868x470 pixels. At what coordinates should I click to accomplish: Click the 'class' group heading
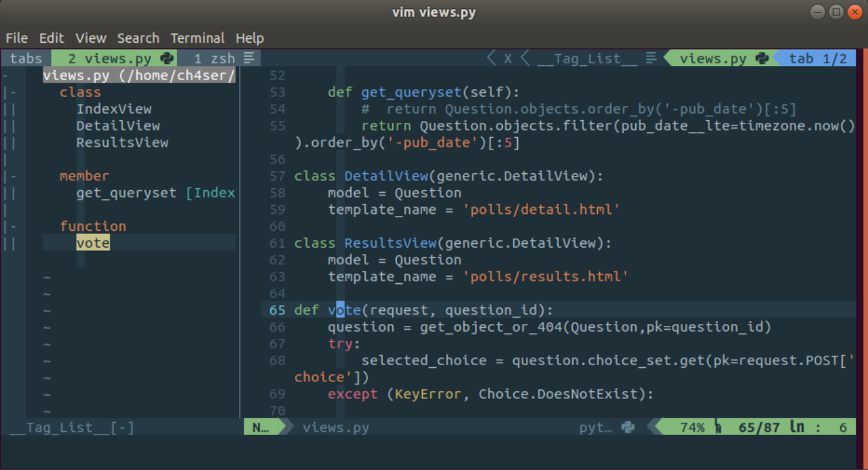80,92
